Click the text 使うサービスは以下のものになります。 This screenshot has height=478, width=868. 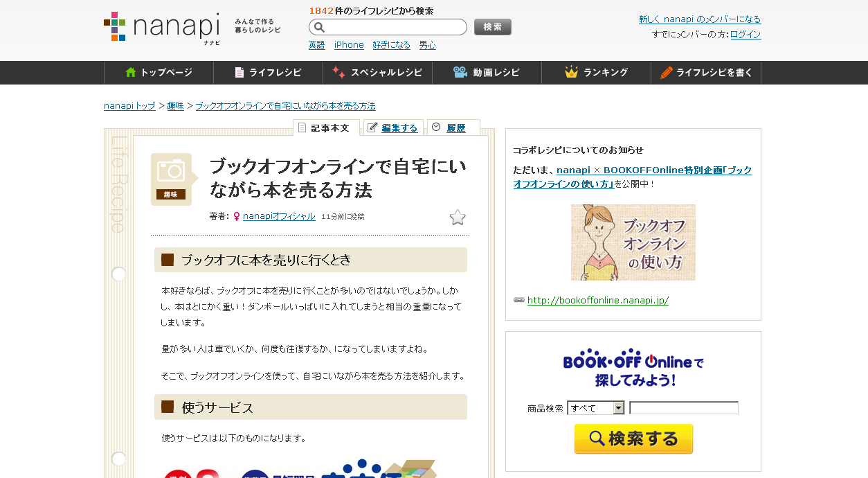(x=234, y=439)
